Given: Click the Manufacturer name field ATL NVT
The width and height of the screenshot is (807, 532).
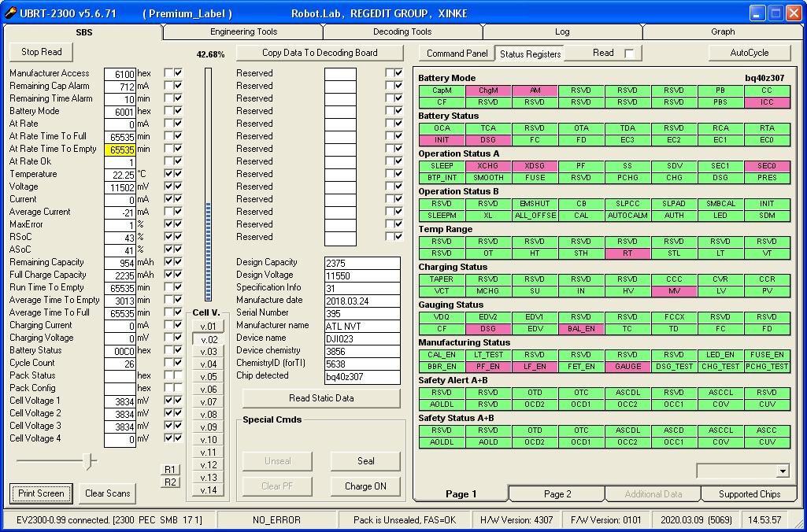Looking at the screenshot, I should click(362, 326).
